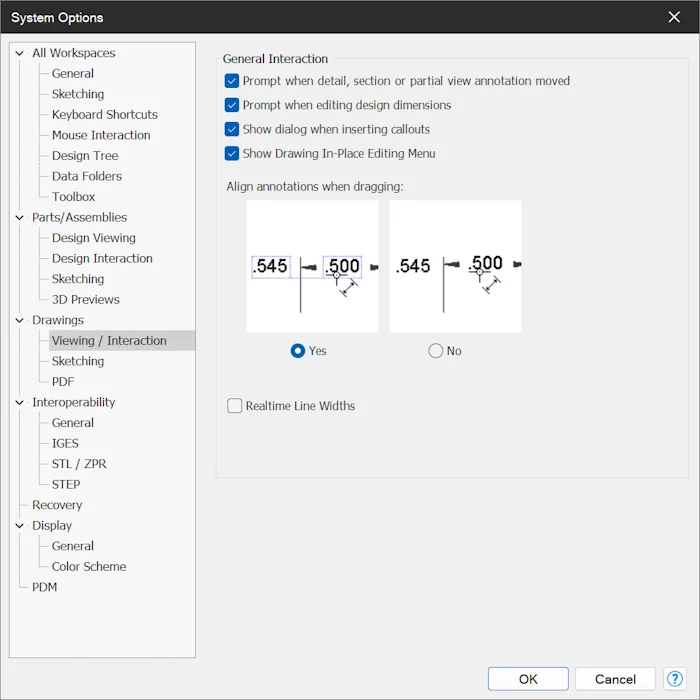This screenshot has width=700, height=700.
Task: Uncheck Prompt when editing design dimensions
Action: (232, 105)
